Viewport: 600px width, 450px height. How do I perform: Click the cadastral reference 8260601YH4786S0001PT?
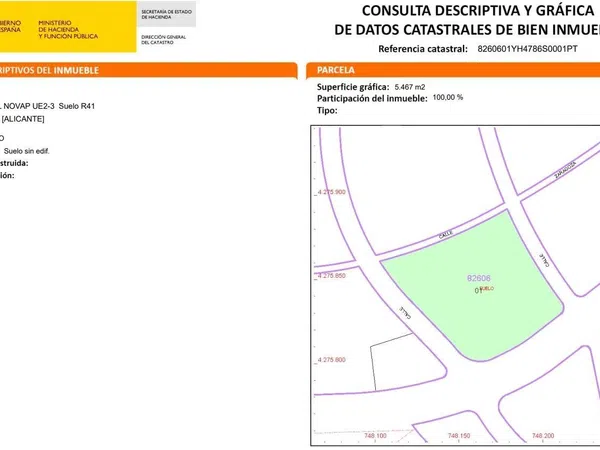527,49
